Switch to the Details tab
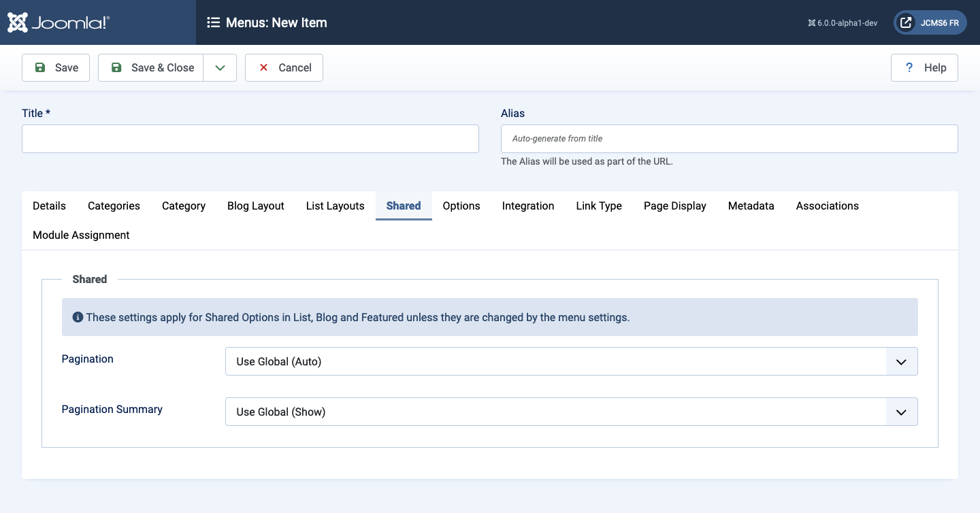The image size is (980, 513). click(49, 205)
